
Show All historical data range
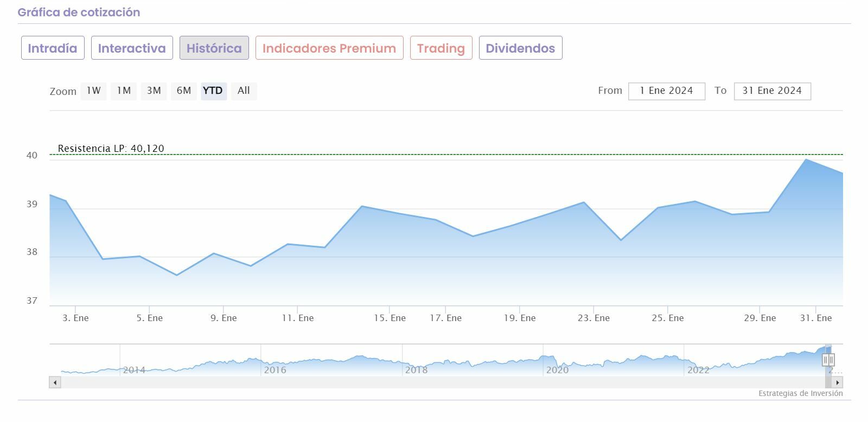[244, 91]
